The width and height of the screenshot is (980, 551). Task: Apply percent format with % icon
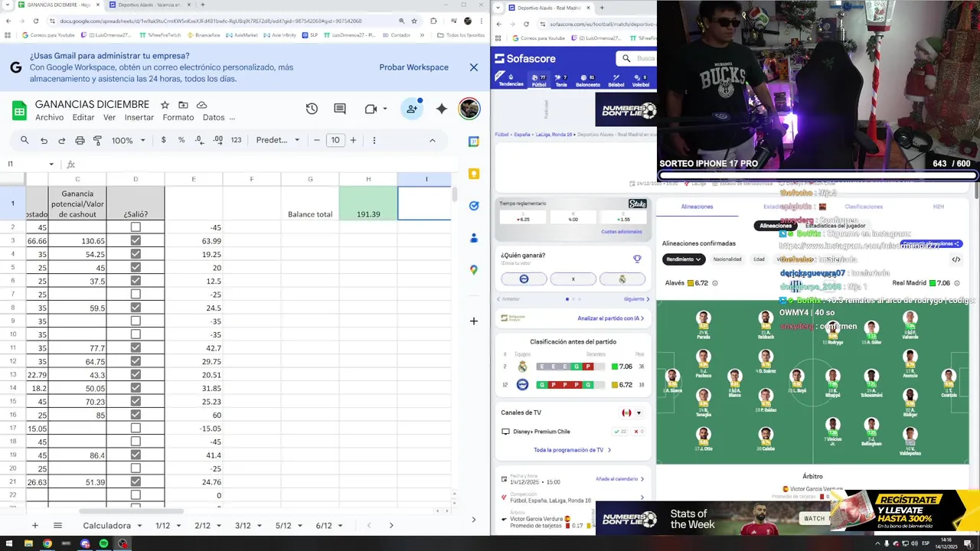181,140
